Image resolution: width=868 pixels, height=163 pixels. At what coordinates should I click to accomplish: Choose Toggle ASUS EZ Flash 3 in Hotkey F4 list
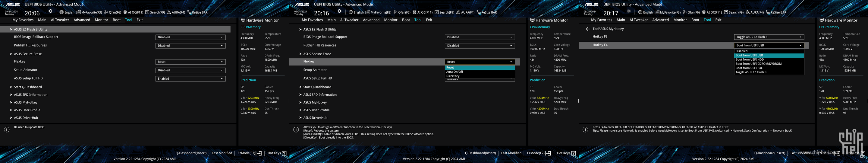point(769,72)
